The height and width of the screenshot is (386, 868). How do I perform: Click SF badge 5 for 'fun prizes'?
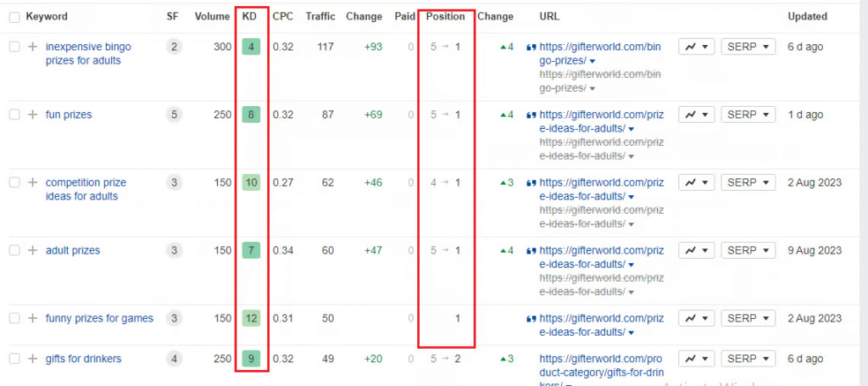[174, 115]
